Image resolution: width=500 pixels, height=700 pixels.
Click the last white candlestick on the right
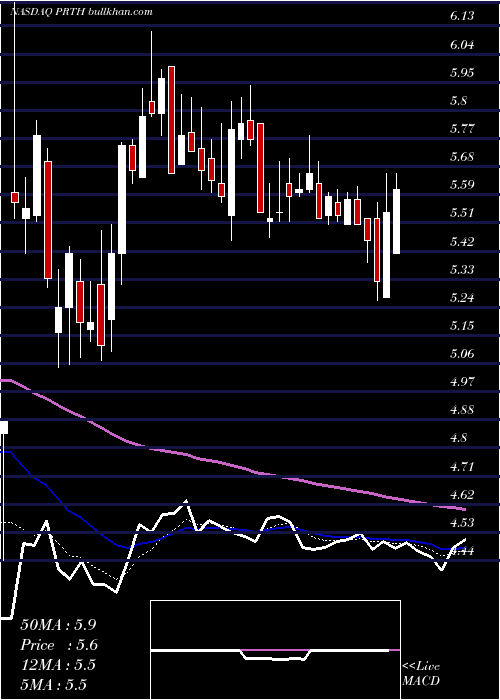(x=396, y=221)
